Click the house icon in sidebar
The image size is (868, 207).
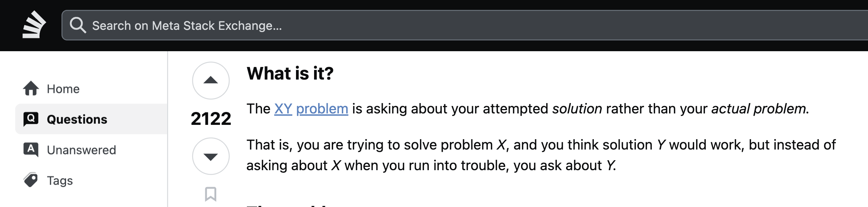tap(31, 88)
